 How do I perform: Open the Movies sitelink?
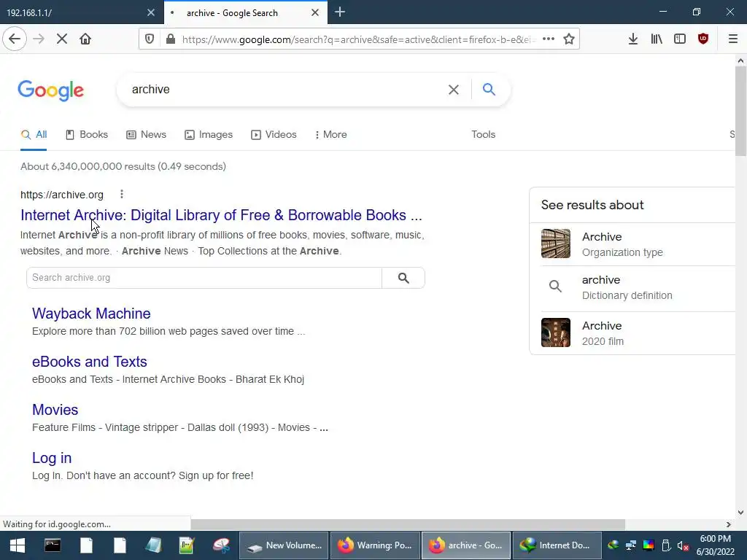[x=55, y=410]
